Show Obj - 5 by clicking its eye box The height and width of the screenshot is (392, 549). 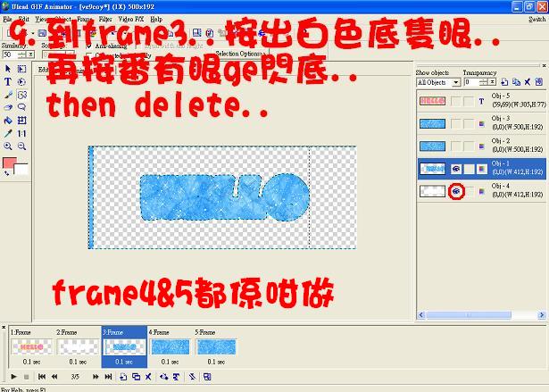456,101
